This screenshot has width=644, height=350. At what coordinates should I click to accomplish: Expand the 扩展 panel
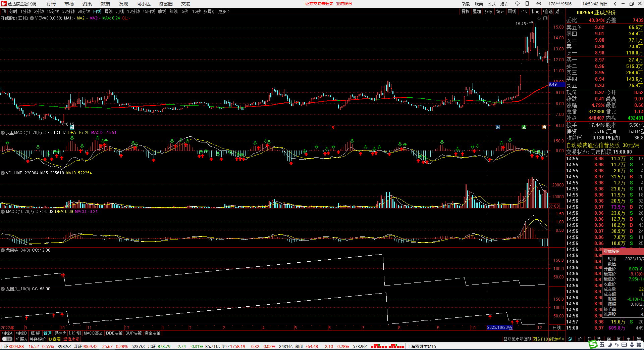21,339
